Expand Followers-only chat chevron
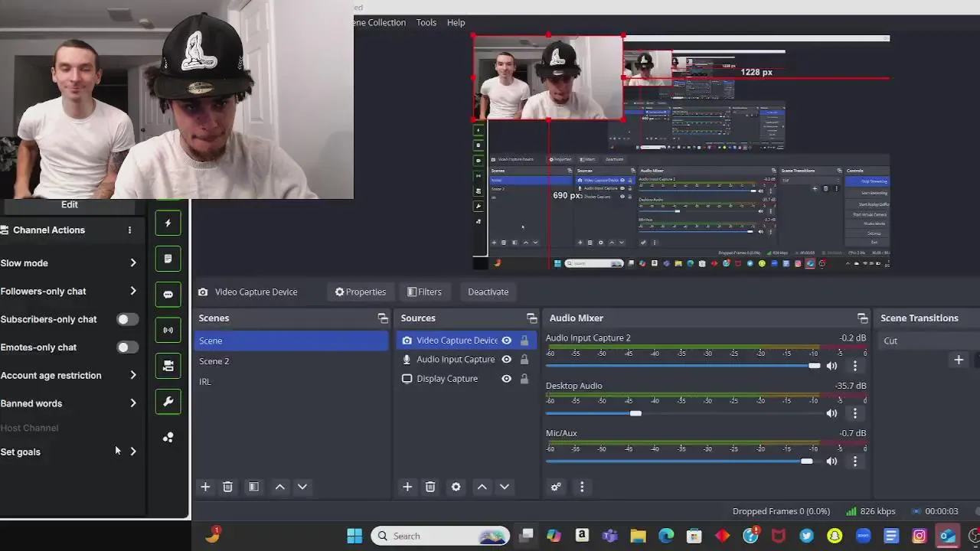This screenshot has height=551, width=980. 133,291
